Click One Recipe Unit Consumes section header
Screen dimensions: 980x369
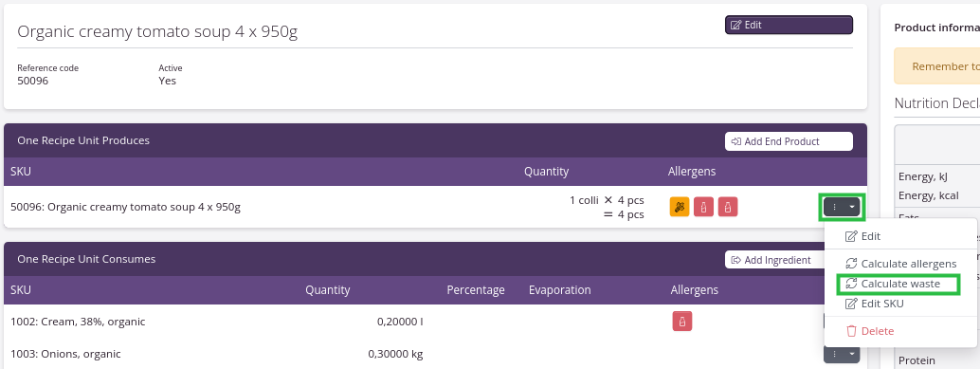(x=86, y=259)
